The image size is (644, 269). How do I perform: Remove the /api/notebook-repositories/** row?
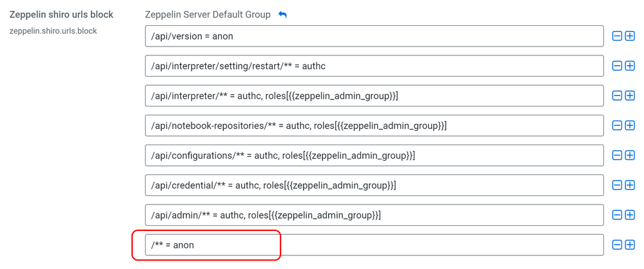click(x=617, y=126)
